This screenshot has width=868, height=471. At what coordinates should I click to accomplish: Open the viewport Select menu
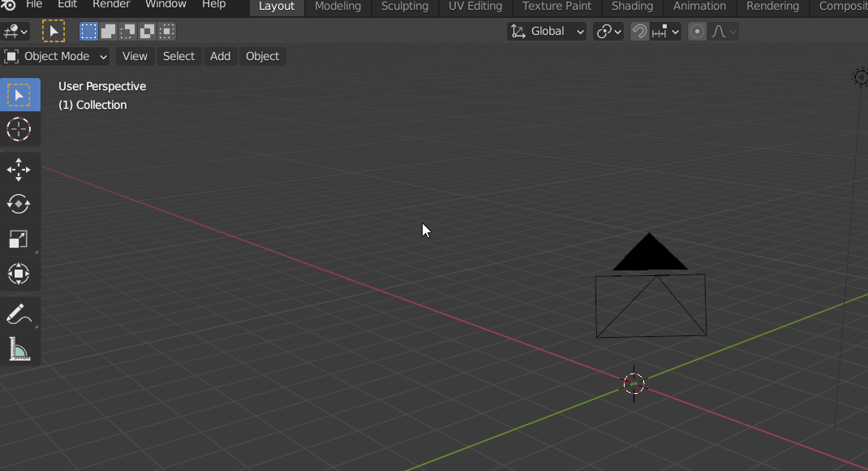point(178,56)
